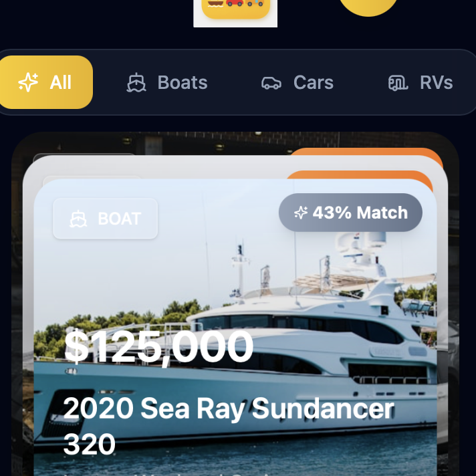Click the sparkle icon in the All filter
Image resolution: width=476 pixels, height=476 pixels.
click(x=28, y=82)
